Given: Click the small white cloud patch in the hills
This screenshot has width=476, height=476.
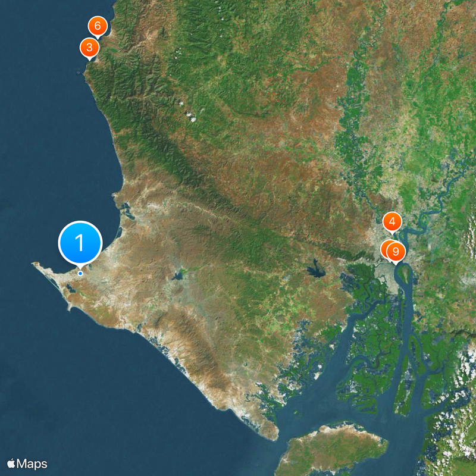Looking at the screenshot, I should 192,117.
